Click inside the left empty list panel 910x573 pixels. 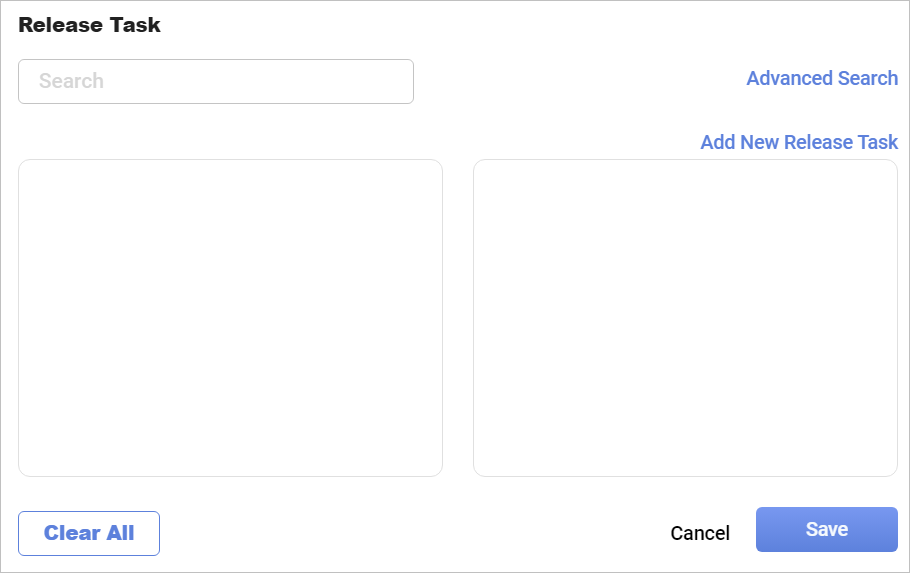230,318
